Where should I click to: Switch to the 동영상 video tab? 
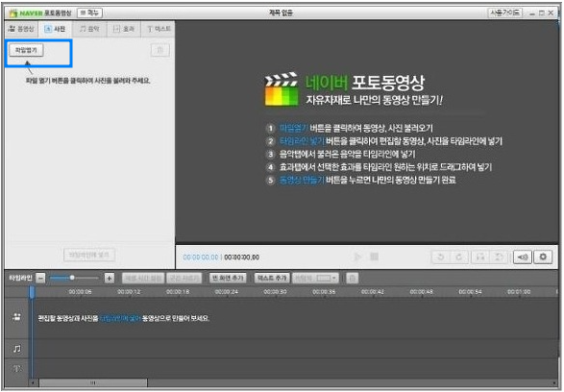point(21,29)
